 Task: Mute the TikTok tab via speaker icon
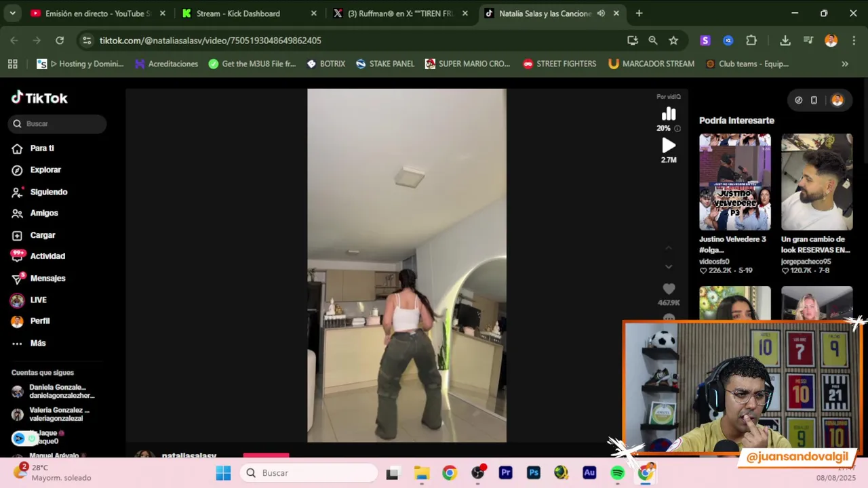(601, 14)
